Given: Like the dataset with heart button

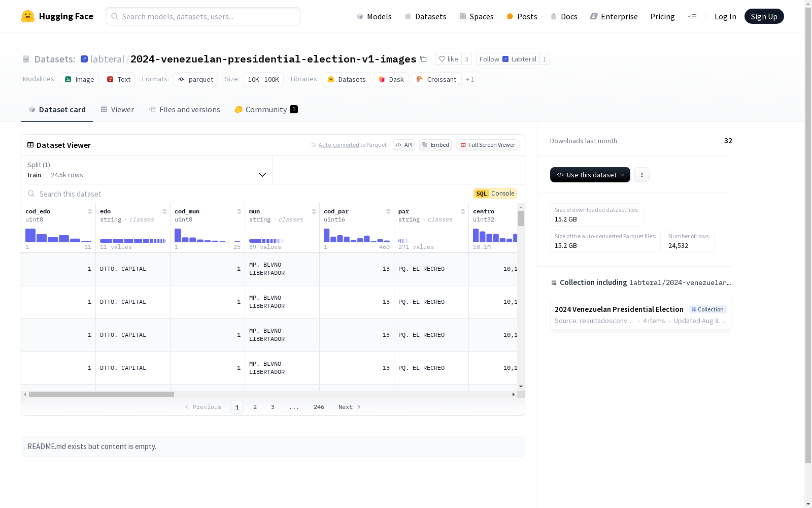Looking at the screenshot, I should [x=448, y=59].
